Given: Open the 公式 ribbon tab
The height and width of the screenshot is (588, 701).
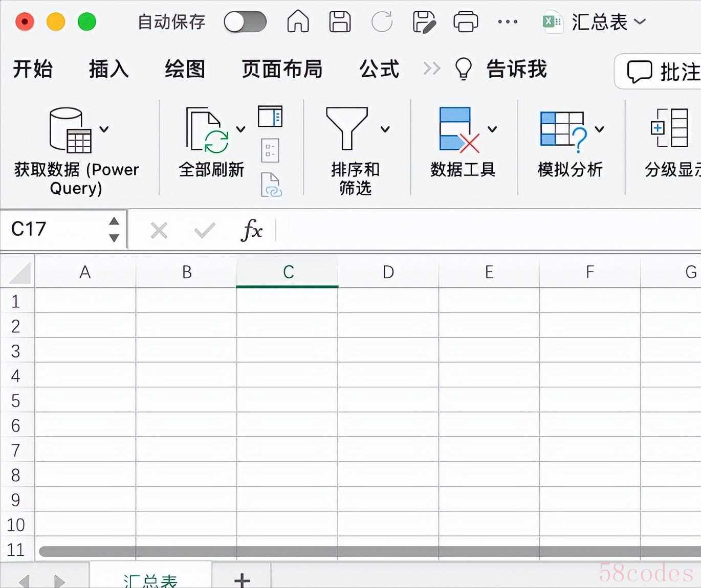Looking at the screenshot, I should 379,69.
